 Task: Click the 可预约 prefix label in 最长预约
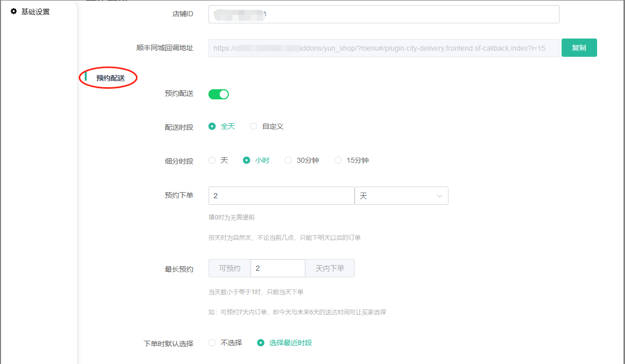tap(230, 268)
